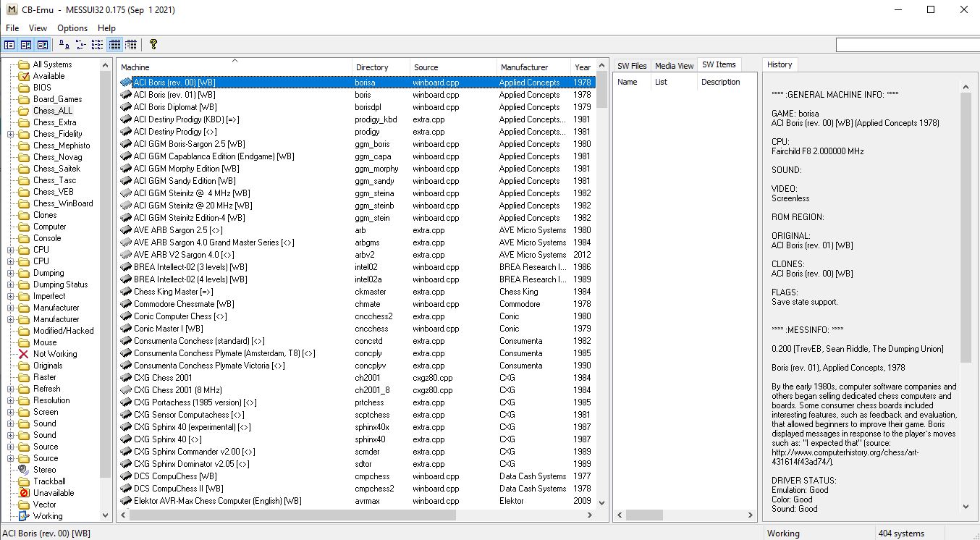Switch to details view toolbar icon
Viewport: 980px width, 540px height.
click(x=114, y=45)
